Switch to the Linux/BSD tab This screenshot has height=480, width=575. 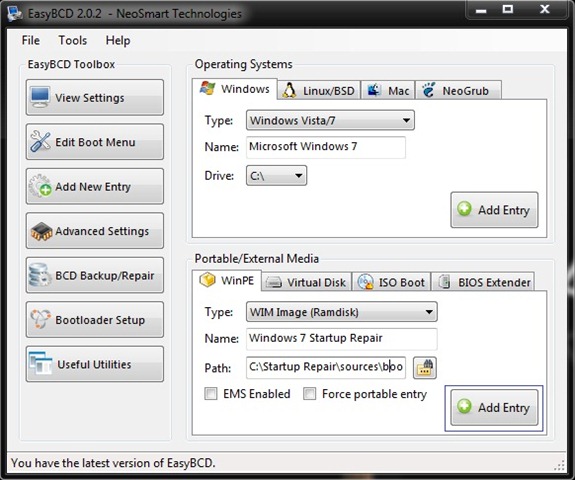click(x=319, y=90)
